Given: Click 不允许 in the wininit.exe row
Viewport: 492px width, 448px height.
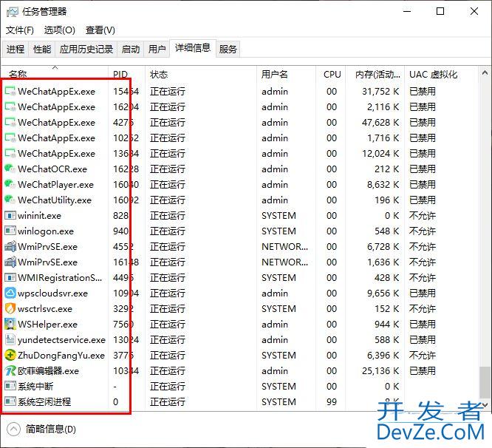Looking at the screenshot, I should pos(423,216).
